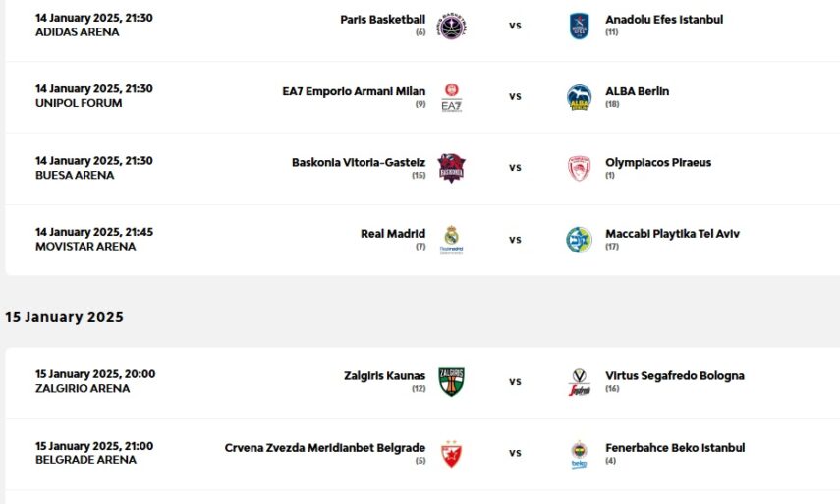Click the Baskonia Vitoria-Gasteiz logo
The width and height of the screenshot is (840, 504).
coord(451,168)
